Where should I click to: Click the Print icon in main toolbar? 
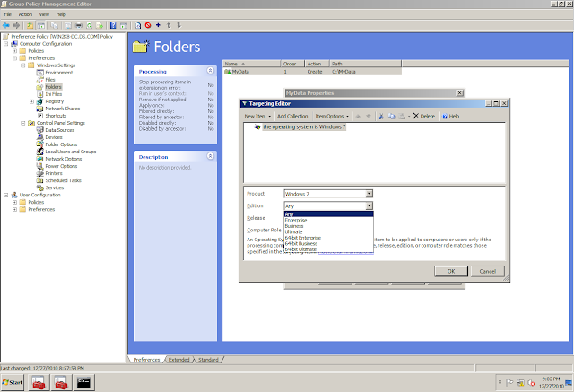pos(79,25)
